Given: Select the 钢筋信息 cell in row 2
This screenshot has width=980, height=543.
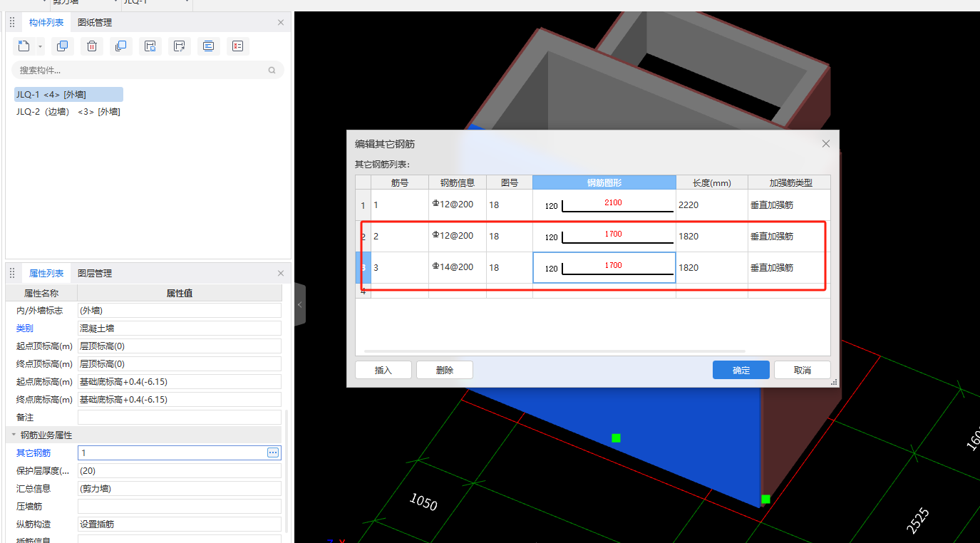Looking at the screenshot, I should tap(457, 236).
